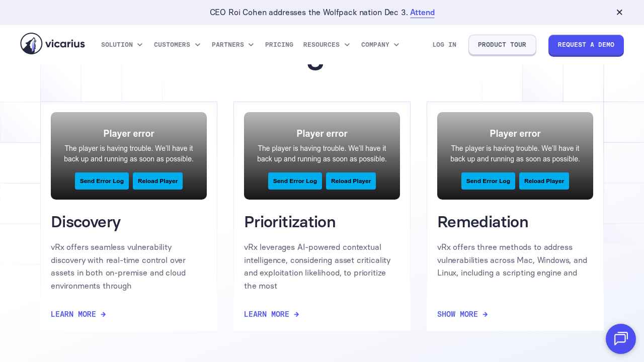Reload Player in the Remediation card
Image resolution: width=644 pixels, height=362 pixels.
click(x=544, y=181)
